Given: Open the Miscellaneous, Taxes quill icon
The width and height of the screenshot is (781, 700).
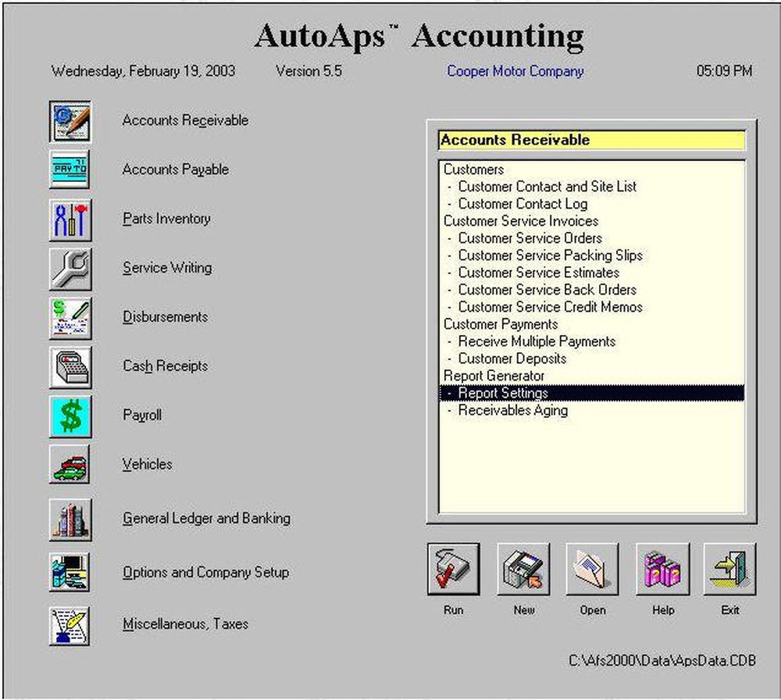Looking at the screenshot, I should point(70,626).
